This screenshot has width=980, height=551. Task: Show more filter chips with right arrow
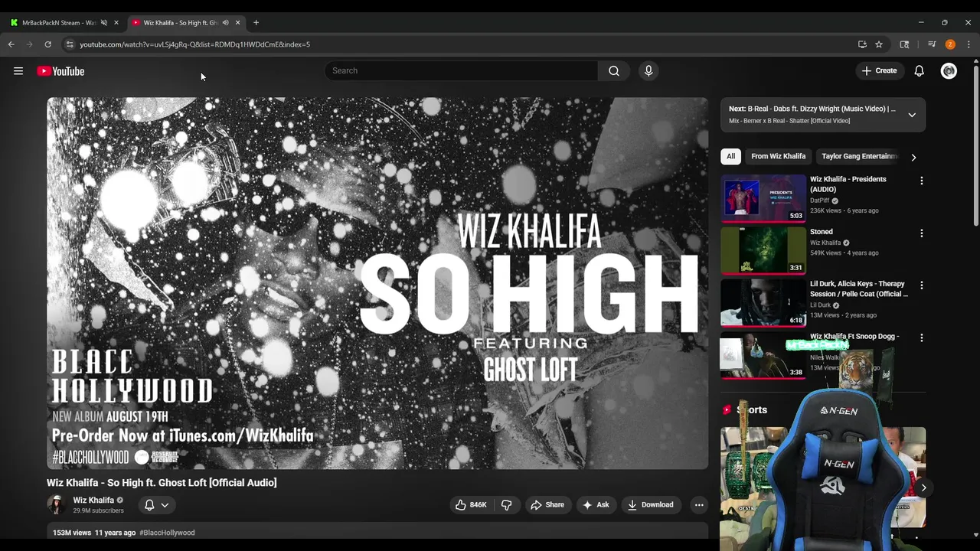(x=913, y=157)
